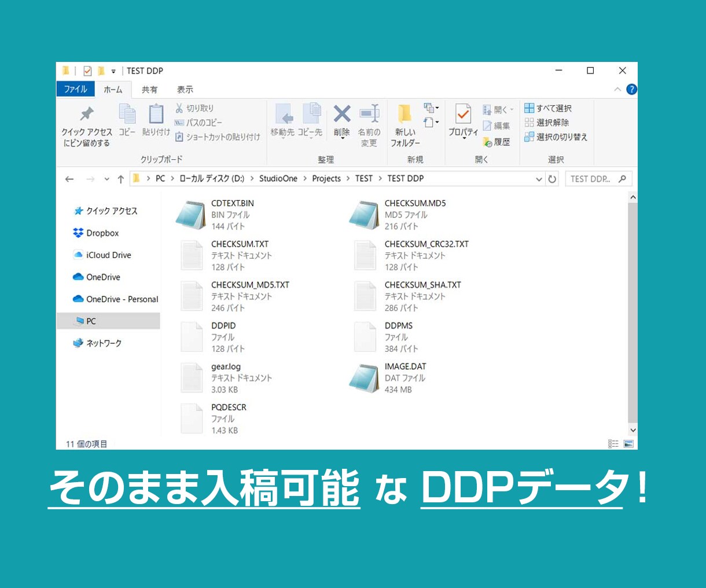Select CHECKSUM_SHA.TXT file name
706x588 pixels.
pos(423,285)
